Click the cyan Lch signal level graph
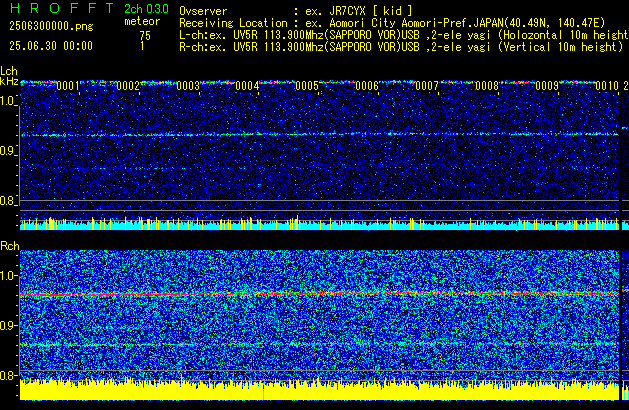This screenshot has width=629, height=410. 319,224
